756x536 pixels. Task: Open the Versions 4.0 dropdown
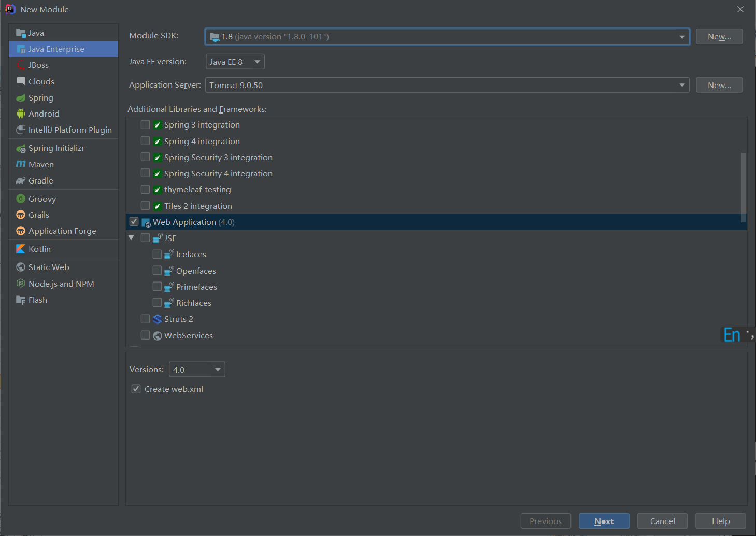pos(197,370)
